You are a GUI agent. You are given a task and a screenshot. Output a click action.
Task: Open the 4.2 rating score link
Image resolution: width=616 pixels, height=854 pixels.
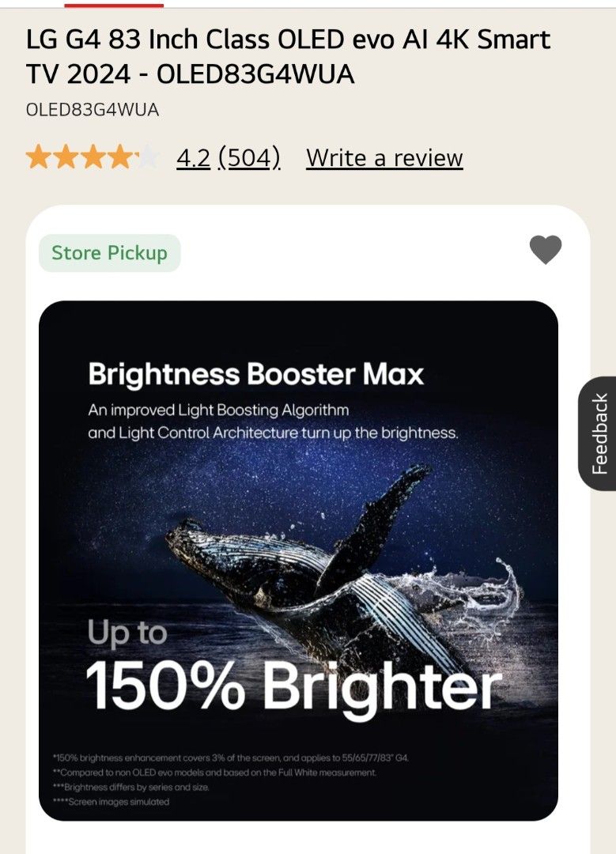click(192, 158)
